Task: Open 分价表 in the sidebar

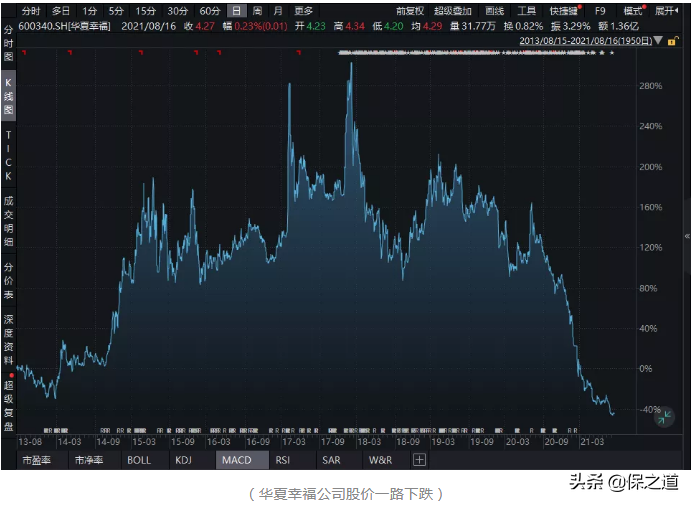Action: (8, 281)
